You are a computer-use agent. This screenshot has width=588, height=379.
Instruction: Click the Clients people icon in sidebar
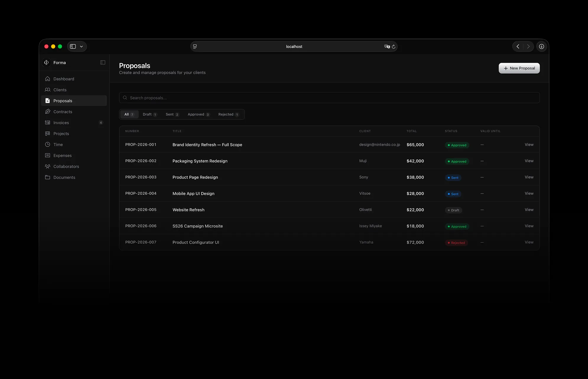(x=48, y=90)
